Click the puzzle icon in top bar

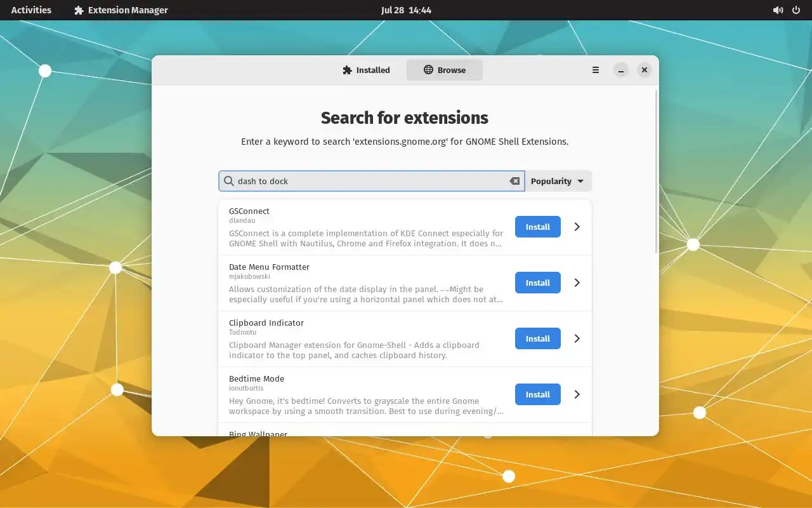[x=79, y=10]
